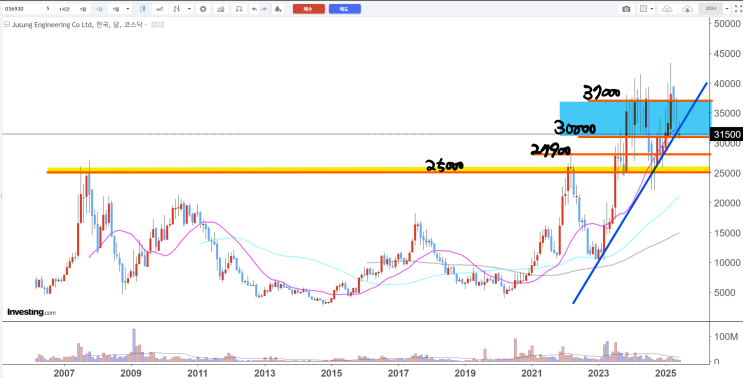Click the 50000 price axis label
This screenshot has width=743, height=378.
[727, 24]
